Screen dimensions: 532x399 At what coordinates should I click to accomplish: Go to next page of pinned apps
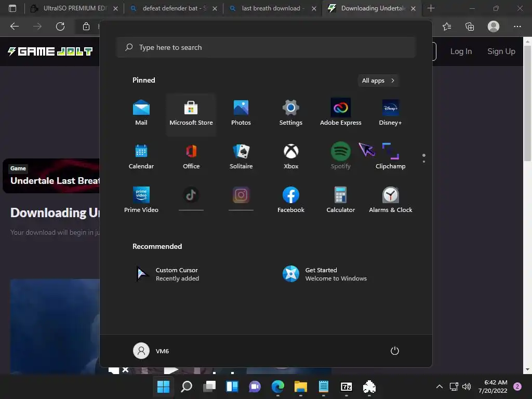click(x=424, y=161)
